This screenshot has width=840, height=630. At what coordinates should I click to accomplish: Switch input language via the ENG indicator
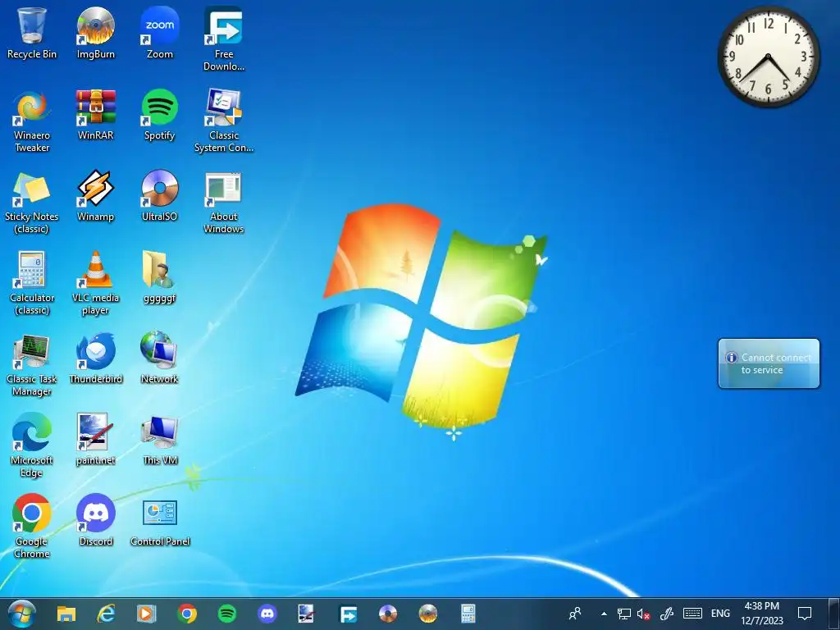(x=720, y=614)
